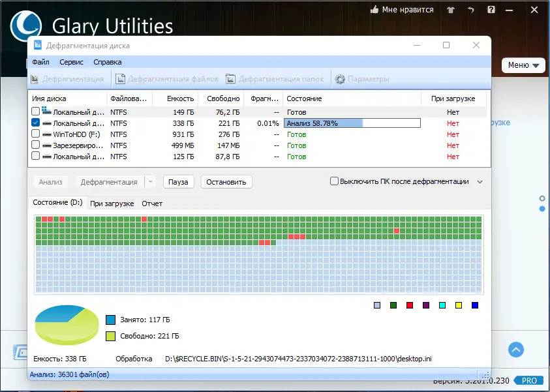Click the Пауза button
Viewport: 550px width, 392px height.
point(178,182)
